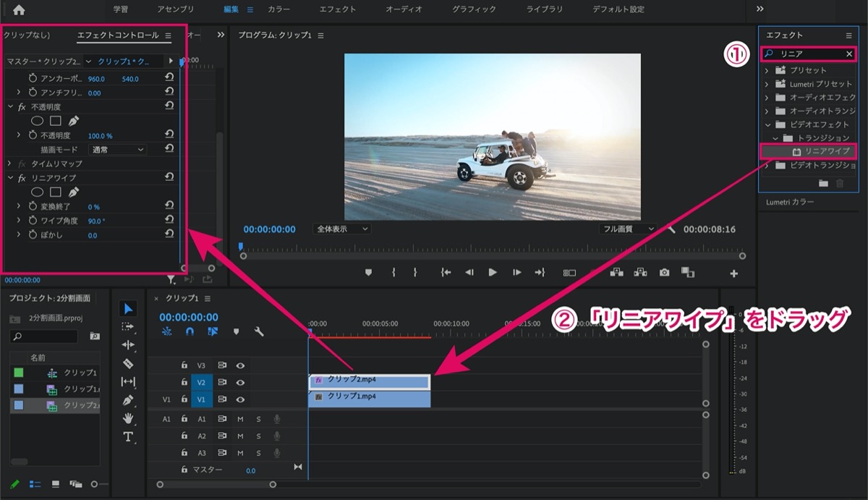This screenshot has width=868, height=500.
Task: Open the project's new item pencil icon
Action: coord(14,483)
